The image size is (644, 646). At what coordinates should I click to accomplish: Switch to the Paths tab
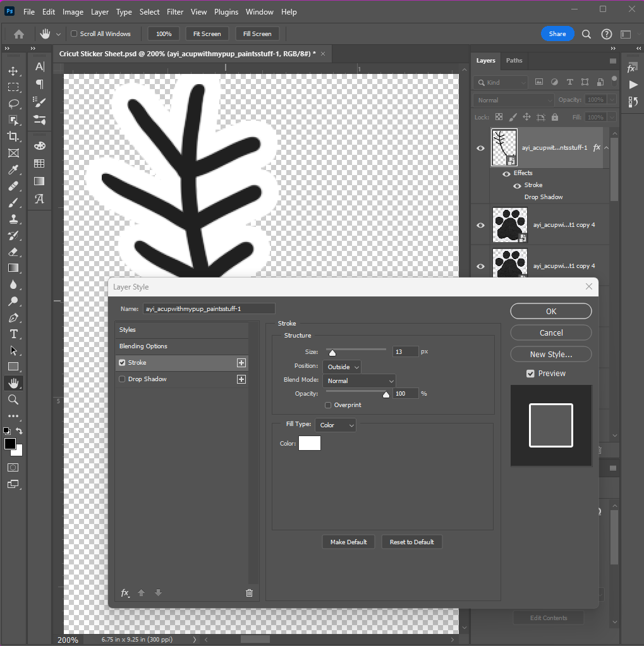514,61
